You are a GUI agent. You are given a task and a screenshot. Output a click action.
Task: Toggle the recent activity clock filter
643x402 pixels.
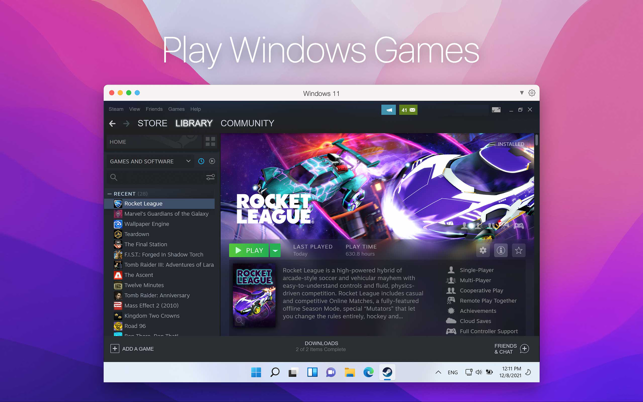point(201,161)
